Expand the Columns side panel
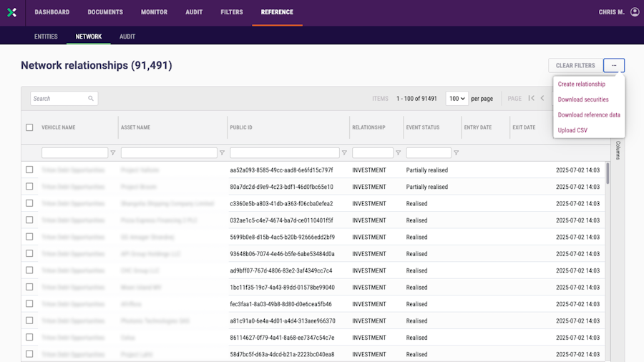 click(618, 150)
